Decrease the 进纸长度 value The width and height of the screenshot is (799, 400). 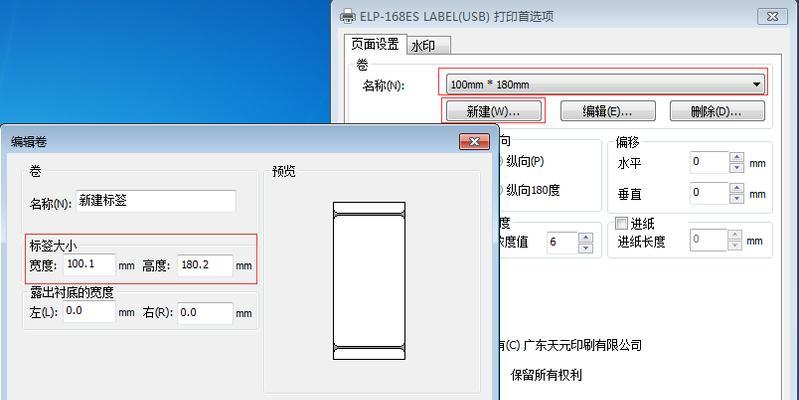point(735,245)
